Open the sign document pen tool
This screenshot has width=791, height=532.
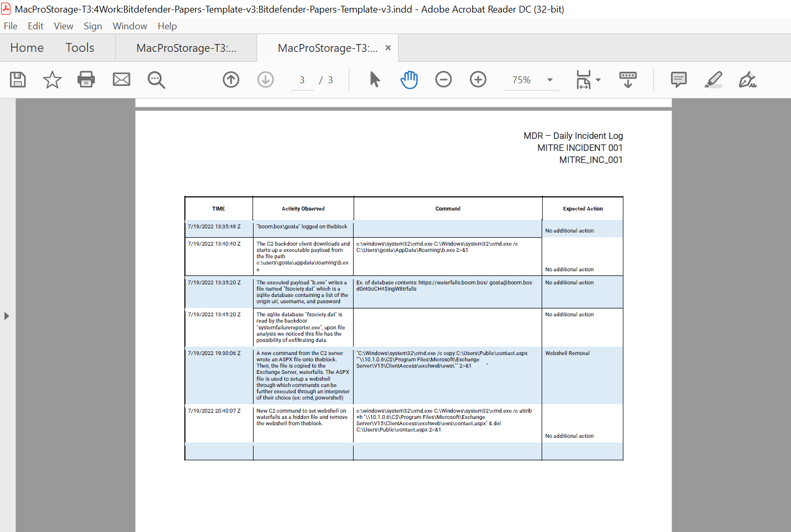748,80
